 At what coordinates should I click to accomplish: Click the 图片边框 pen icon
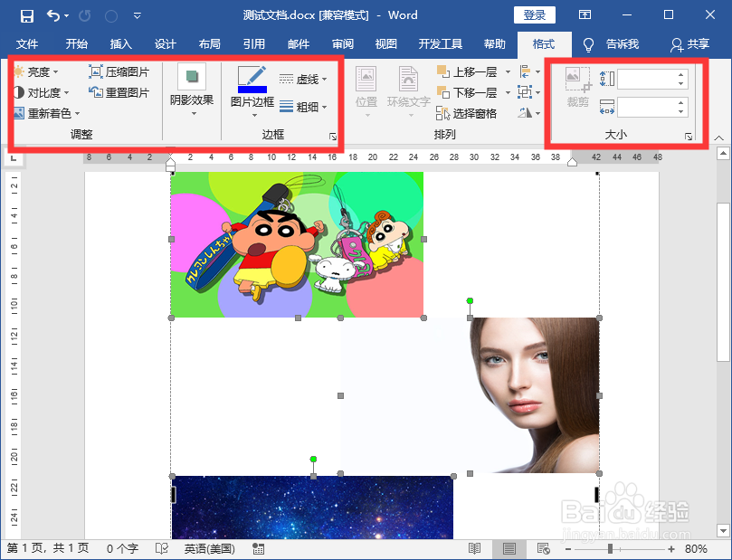pyautogui.click(x=252, y=79)
